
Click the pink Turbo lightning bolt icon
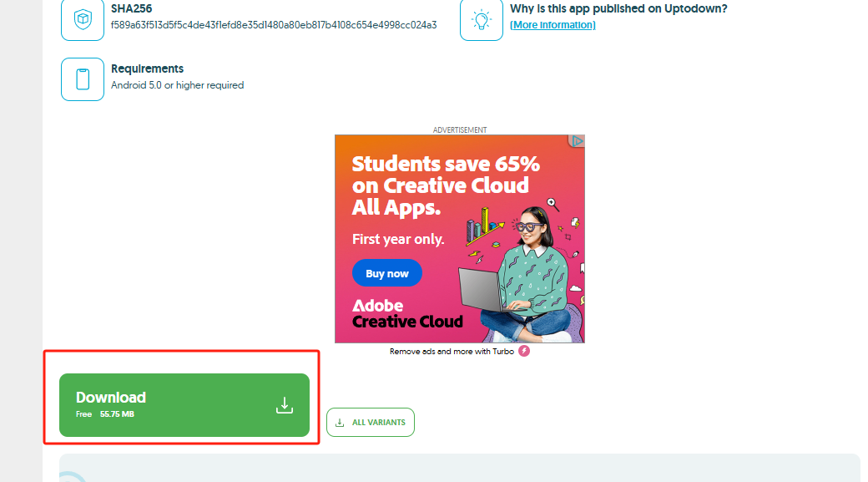[x=524, y=352]
